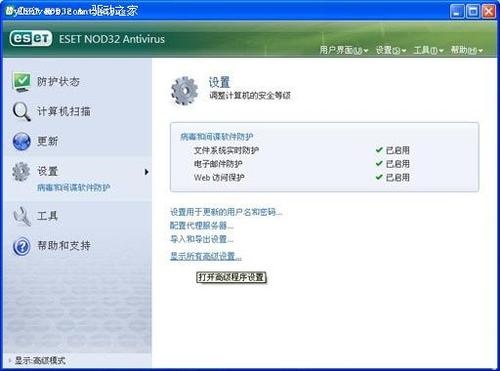This screenshot has height=371, width=500.
Task: Select 计算机扫描 in the sidebar
Action: pos(64,111)
